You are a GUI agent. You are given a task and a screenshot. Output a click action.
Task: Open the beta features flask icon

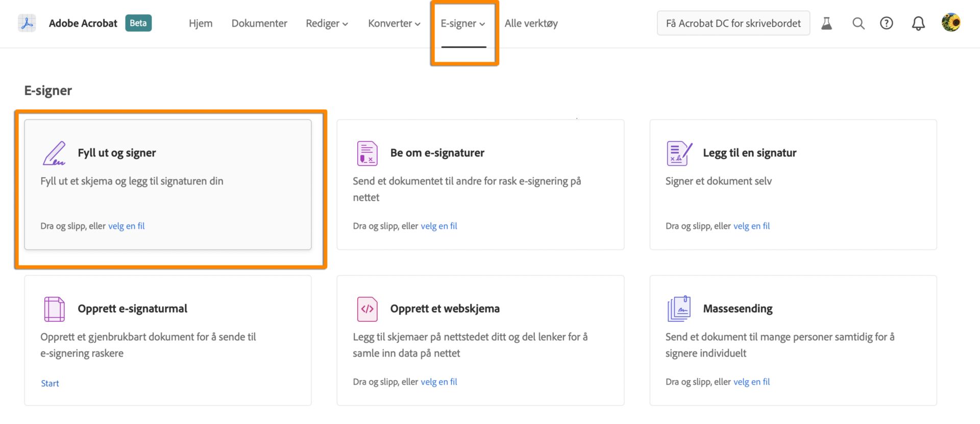point(826,23)
